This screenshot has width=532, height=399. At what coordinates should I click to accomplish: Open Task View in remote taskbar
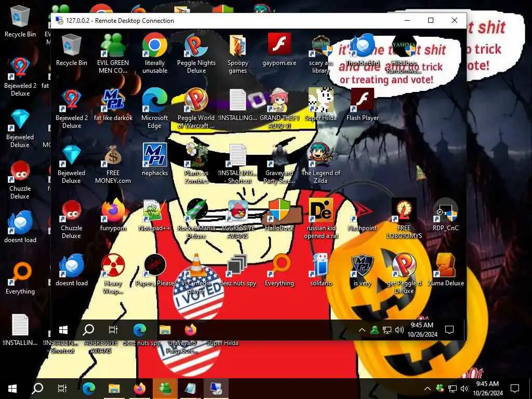tap(113, 330)
